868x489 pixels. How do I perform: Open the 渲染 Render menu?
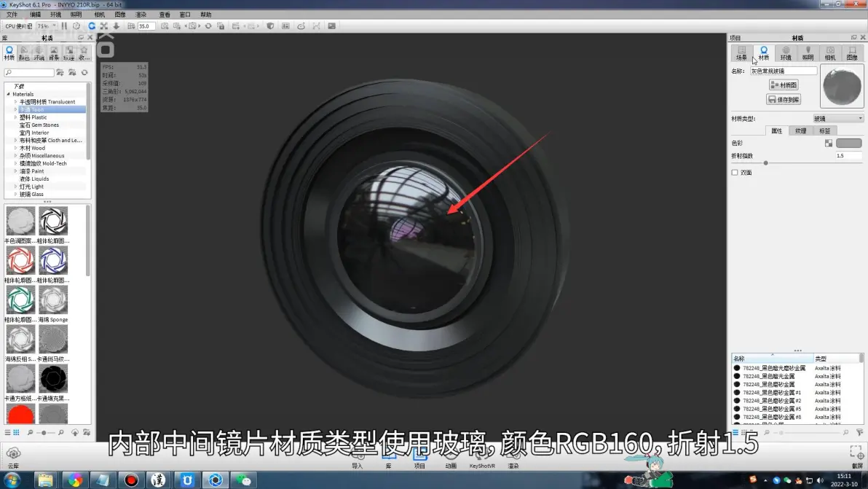click(141, 15)
